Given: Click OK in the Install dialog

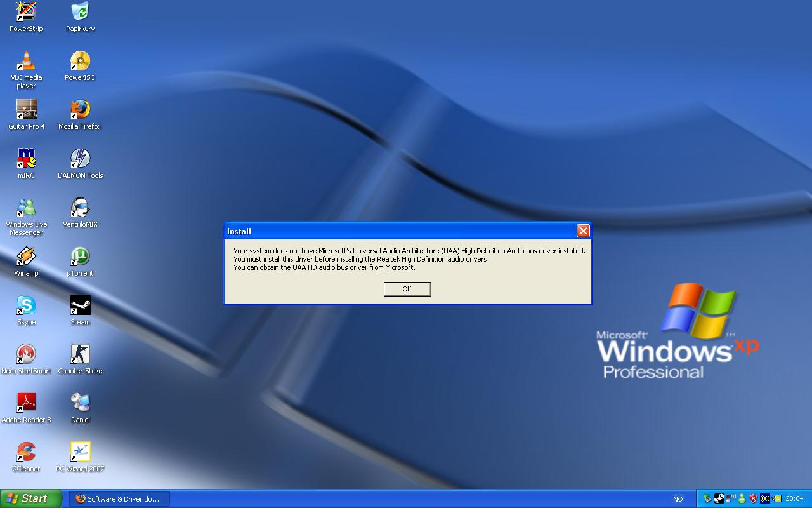Looking at the screenshot, I should pyautogui.click(x=407, y=289).
